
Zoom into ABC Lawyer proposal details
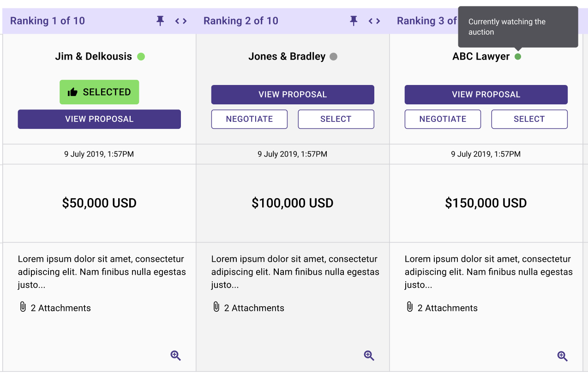click(x=563, y=356)
